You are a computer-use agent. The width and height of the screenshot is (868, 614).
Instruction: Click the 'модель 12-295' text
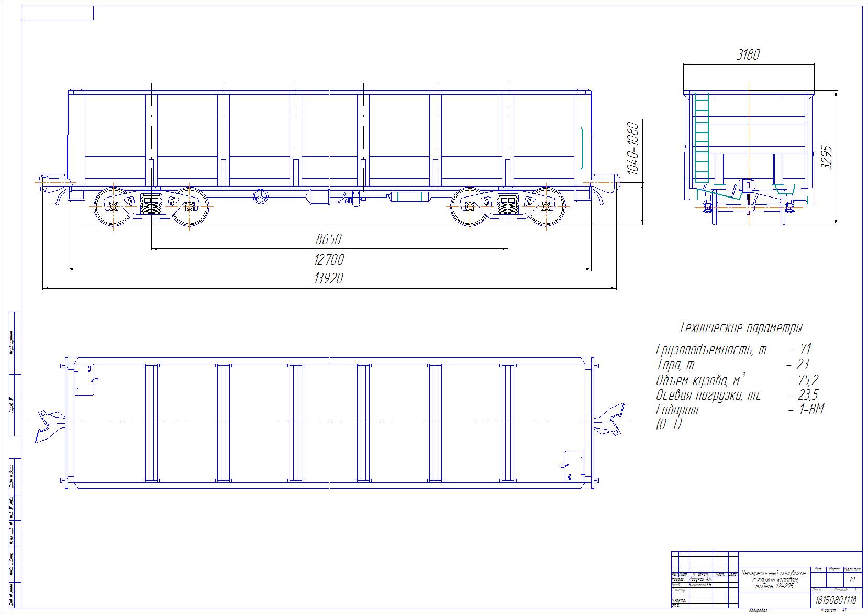point(774,586)
